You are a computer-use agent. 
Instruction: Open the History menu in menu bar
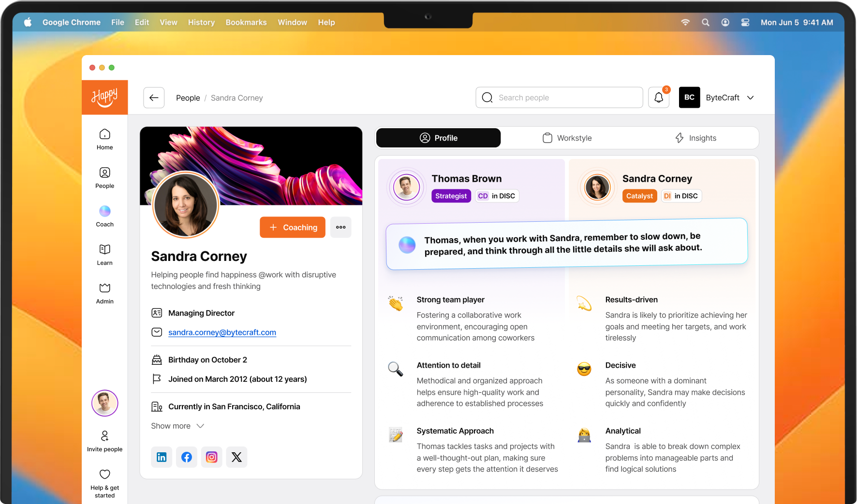tap(201, 22)
